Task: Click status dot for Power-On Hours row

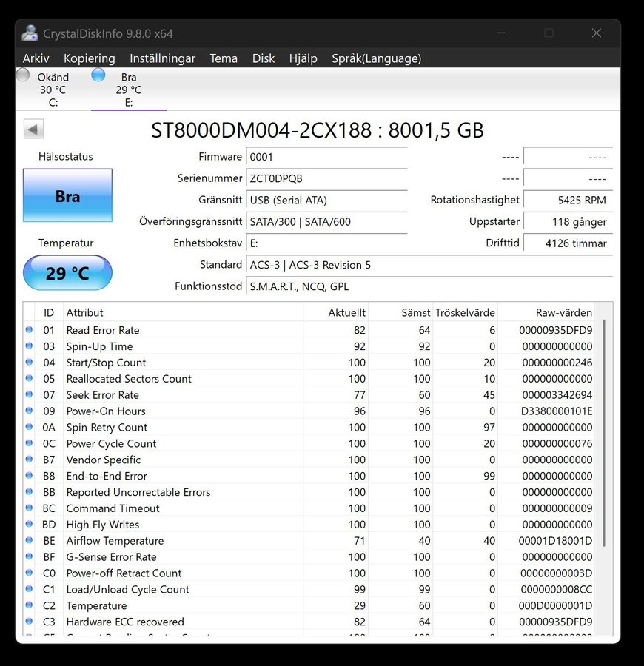Action: [x=29, y=411]
